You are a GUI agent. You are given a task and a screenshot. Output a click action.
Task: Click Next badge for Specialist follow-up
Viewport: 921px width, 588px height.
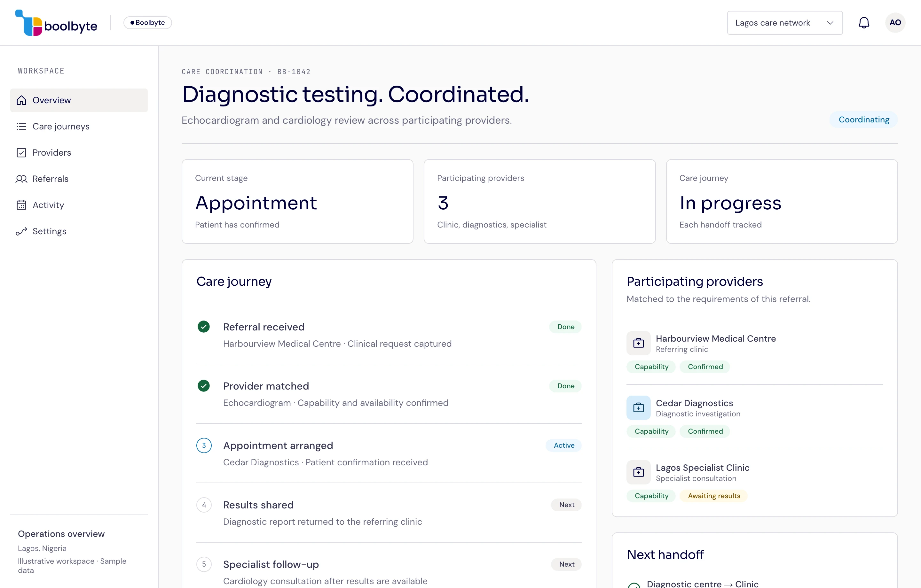[x=566, y=564]
